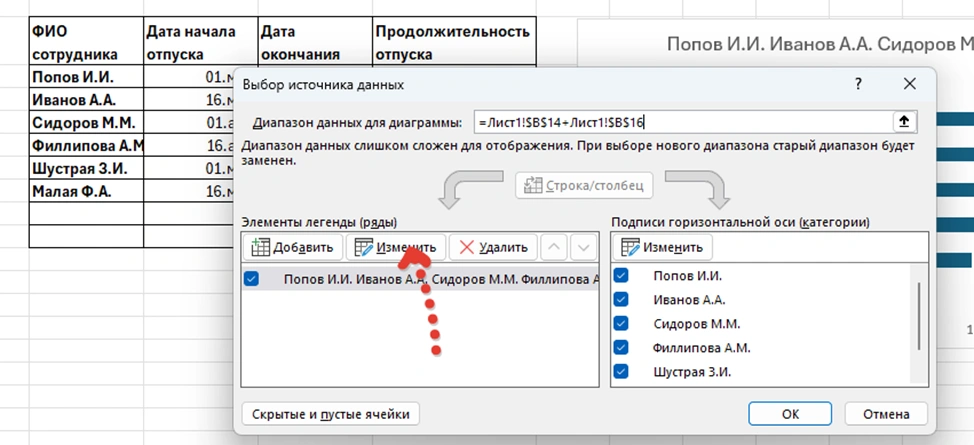The image size is (974, 445).
Task: Click the Дата начала отпуска header cell
Action: 200,42
